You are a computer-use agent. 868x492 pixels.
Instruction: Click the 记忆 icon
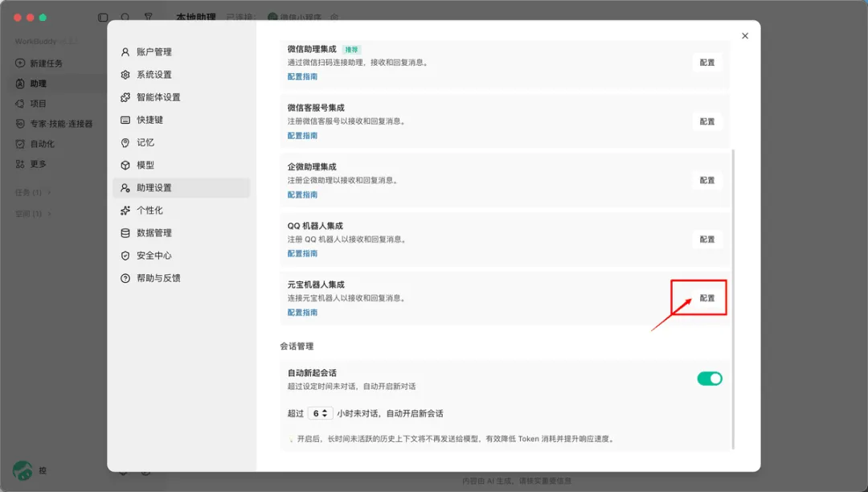(125, 143)
